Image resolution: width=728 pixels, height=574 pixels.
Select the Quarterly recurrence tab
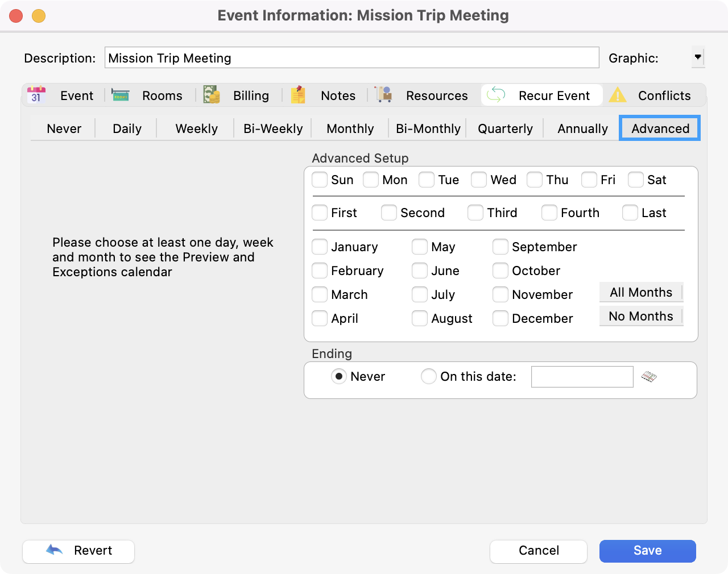click(505, 129)
